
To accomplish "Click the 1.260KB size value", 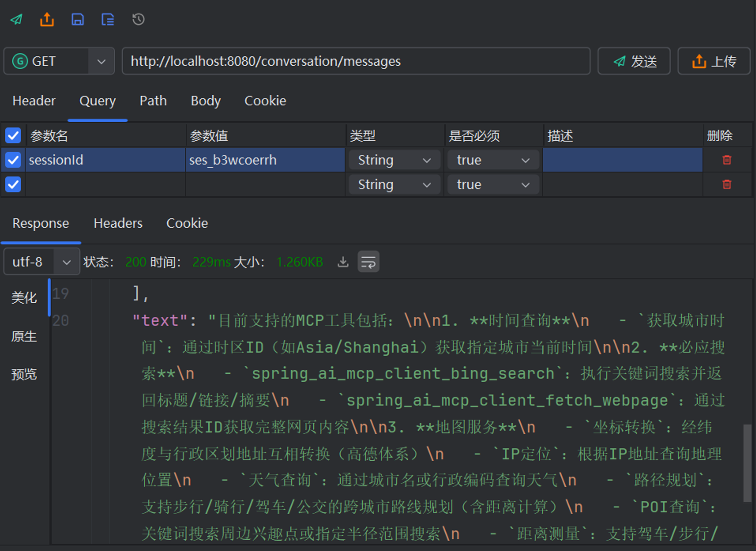I will tap(300, 262).
